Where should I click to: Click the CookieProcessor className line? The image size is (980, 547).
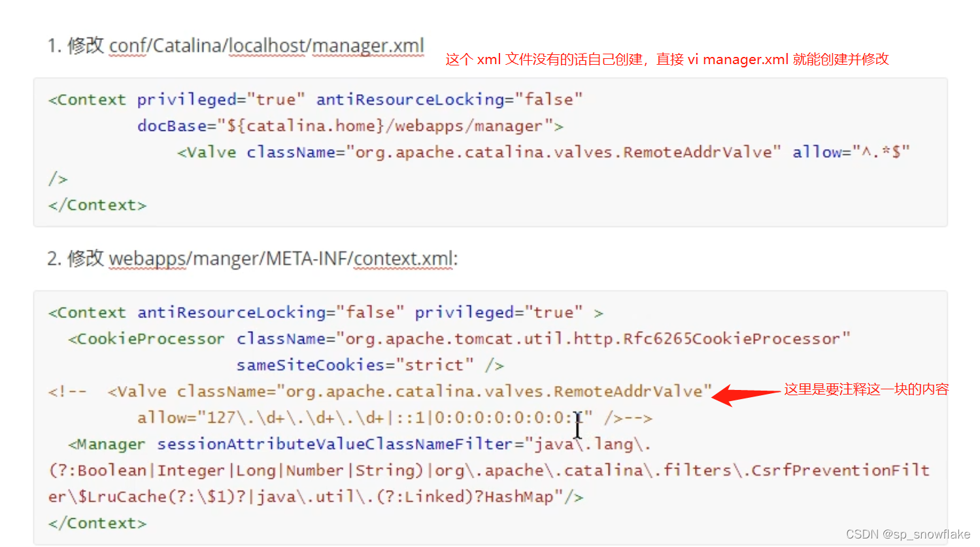coord(459,339)
